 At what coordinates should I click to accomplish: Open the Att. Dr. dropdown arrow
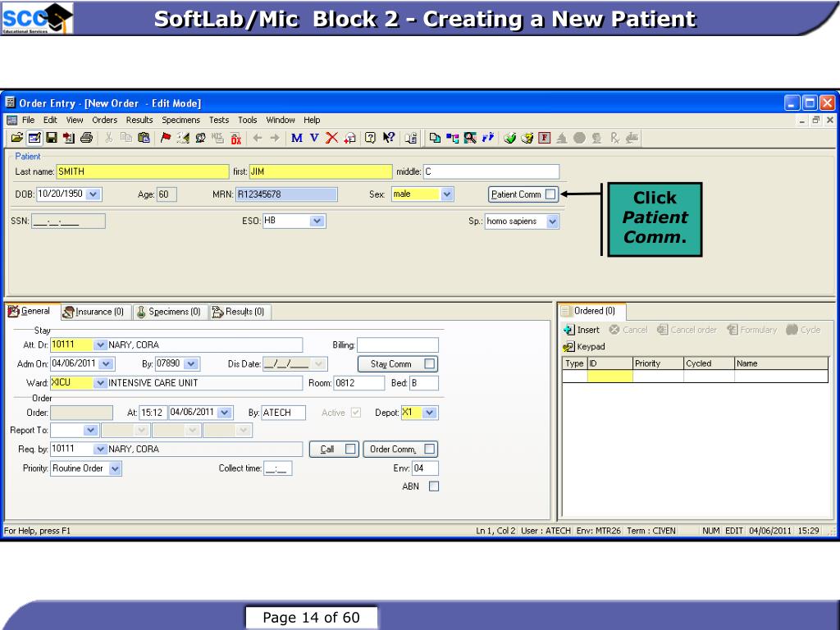click(x=100, y=345)
